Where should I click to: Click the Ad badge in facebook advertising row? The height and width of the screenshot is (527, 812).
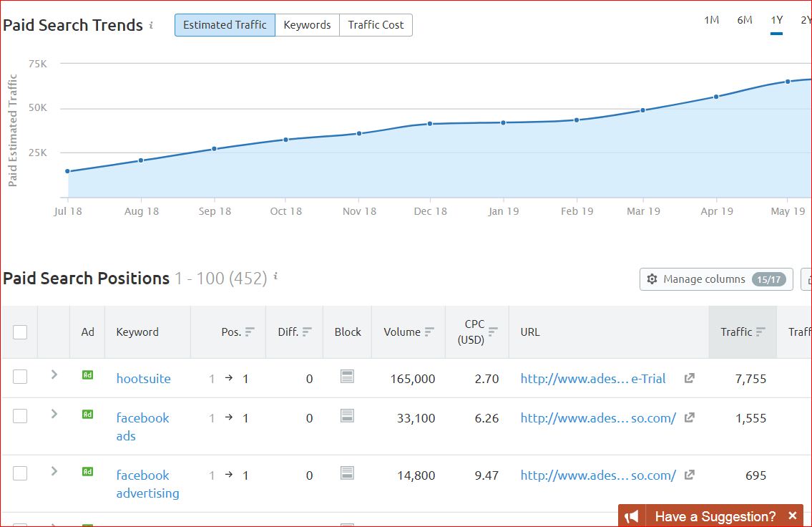point(87,472)
